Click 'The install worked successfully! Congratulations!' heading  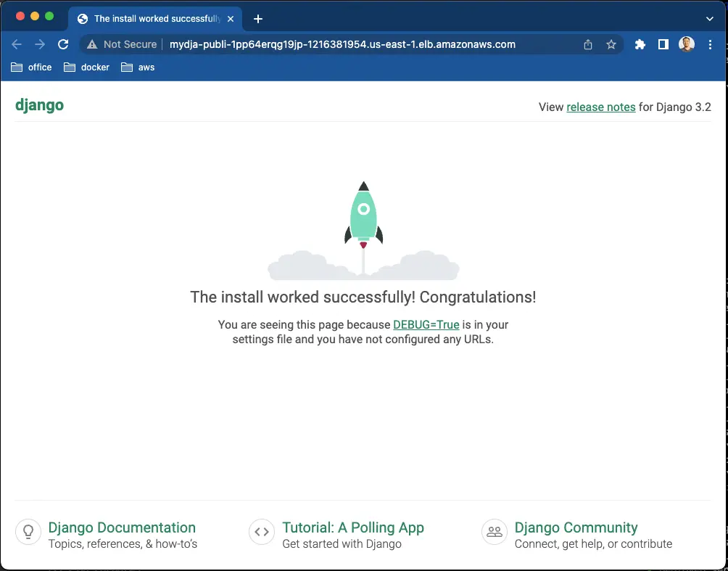(x=363, y=297)
